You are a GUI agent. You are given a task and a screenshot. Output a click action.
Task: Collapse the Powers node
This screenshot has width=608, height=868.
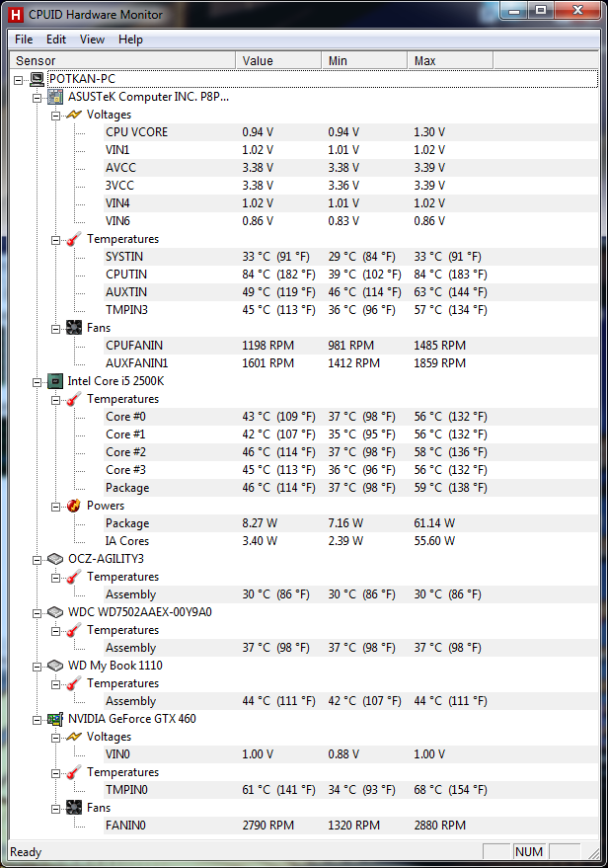[56, 507]
